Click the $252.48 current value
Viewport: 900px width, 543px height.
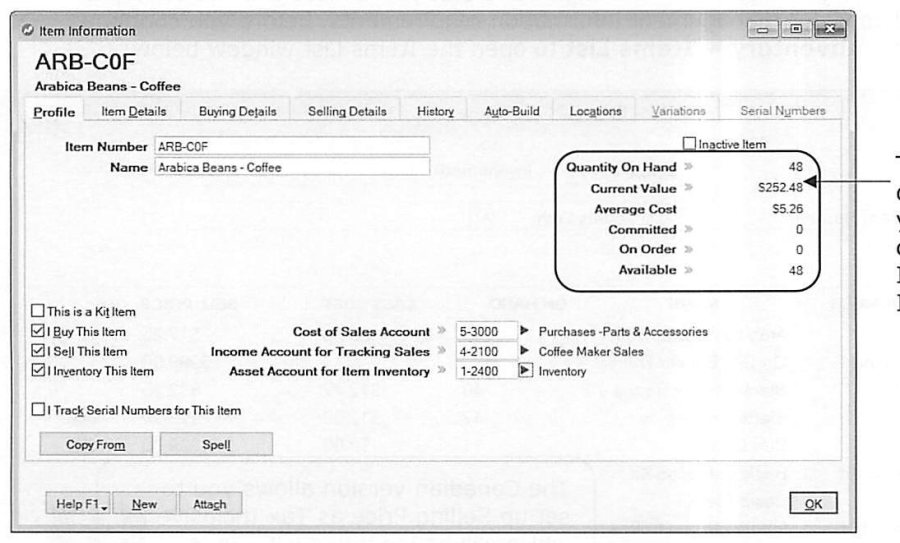780,188
